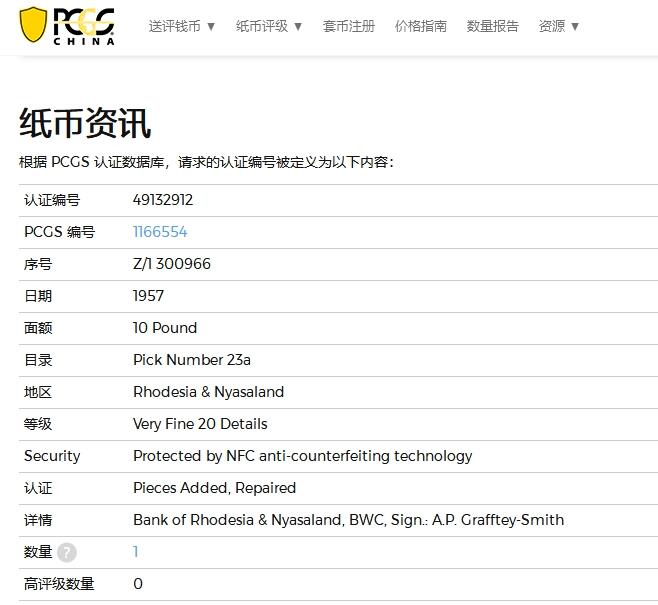Expand the 送评钱币 dropdown menu

(182, 26)
